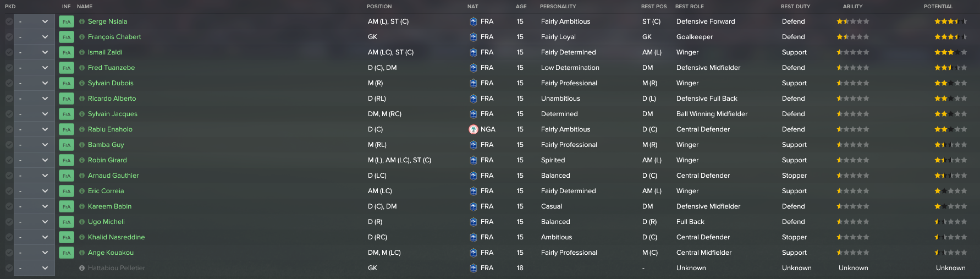Toggle the picked checkmark for Sylvain Dubois

[x=9, y=83]
